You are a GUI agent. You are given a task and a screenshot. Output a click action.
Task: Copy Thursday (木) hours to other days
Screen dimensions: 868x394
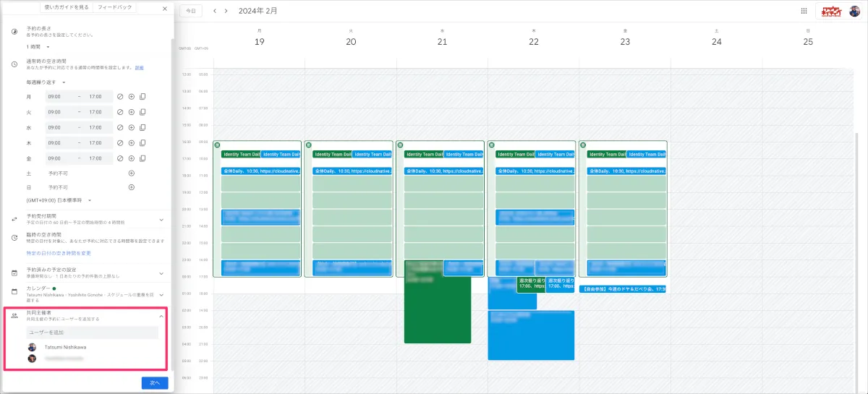click(142, 142)
